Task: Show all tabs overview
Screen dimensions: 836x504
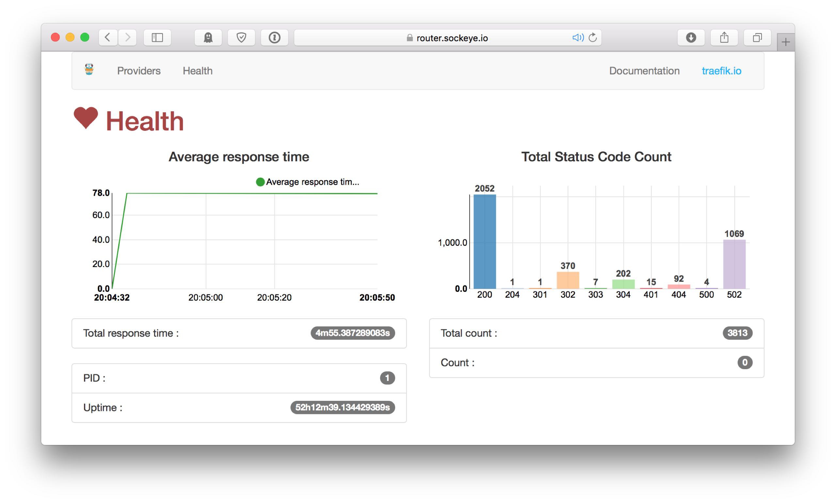Action: pyautogui.click(x=757, y=37)
